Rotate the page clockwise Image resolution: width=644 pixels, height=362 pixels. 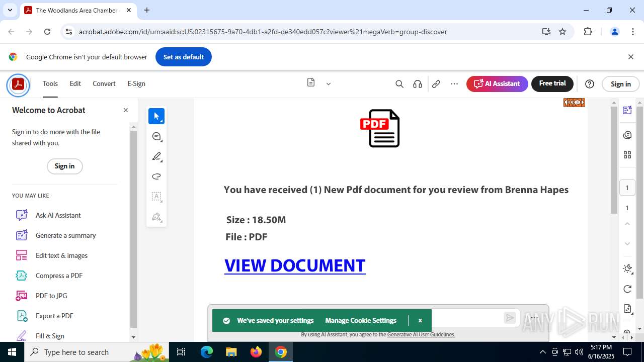tap(627, 289)
